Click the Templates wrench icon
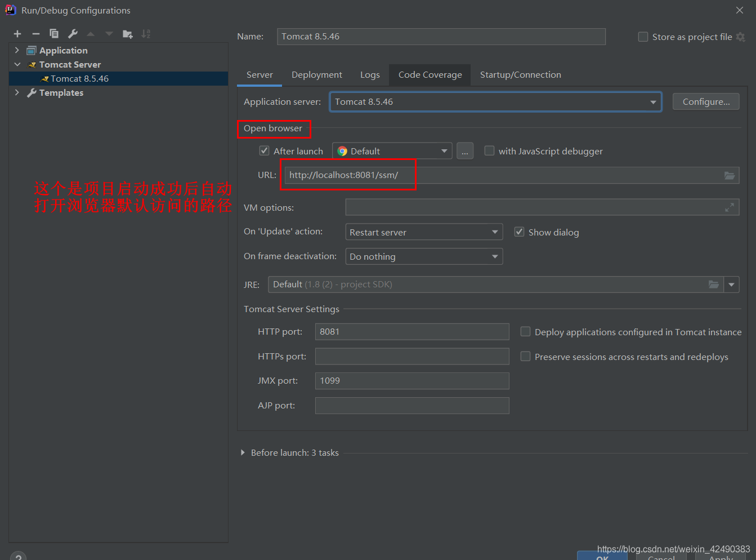Screen dimensions: 756x560 (x=32, y=93)
